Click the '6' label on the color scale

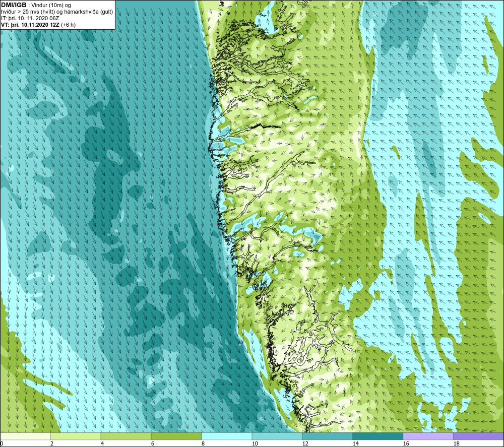152,443
